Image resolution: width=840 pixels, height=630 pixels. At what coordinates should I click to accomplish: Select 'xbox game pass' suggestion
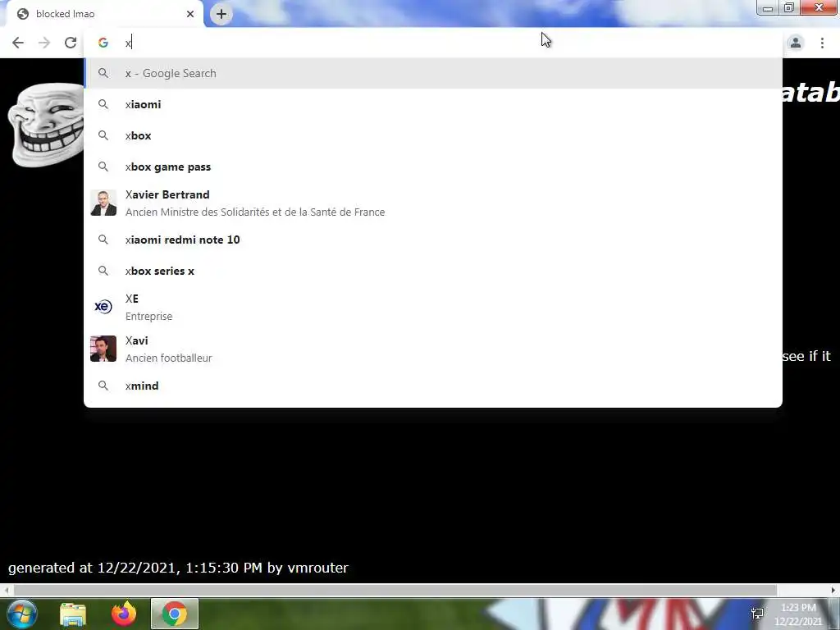[x=433, y=167]
